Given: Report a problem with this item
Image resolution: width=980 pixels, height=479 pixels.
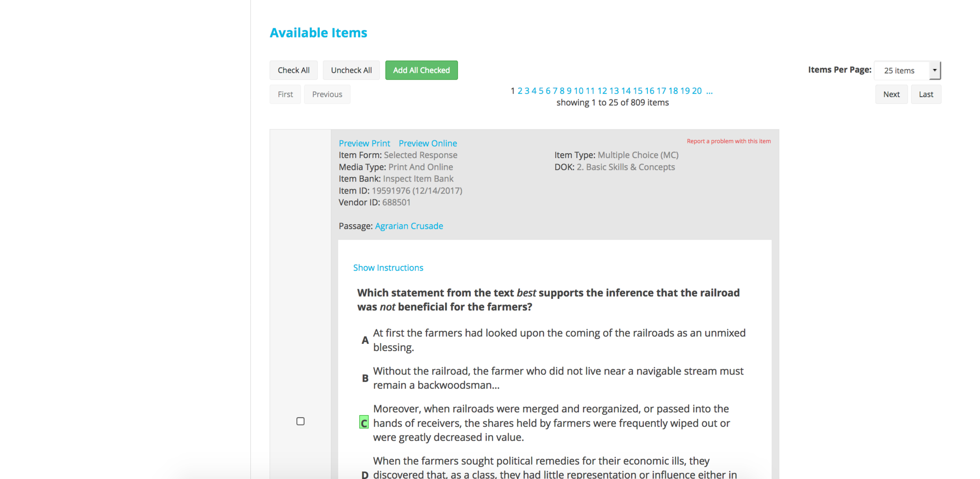Looking at the screenshot, I should pyautogui.click(x=728, y=141).
